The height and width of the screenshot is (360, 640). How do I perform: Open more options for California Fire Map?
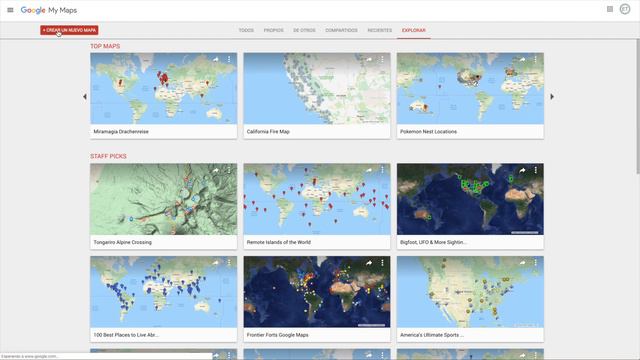click(x=382, y=60)
